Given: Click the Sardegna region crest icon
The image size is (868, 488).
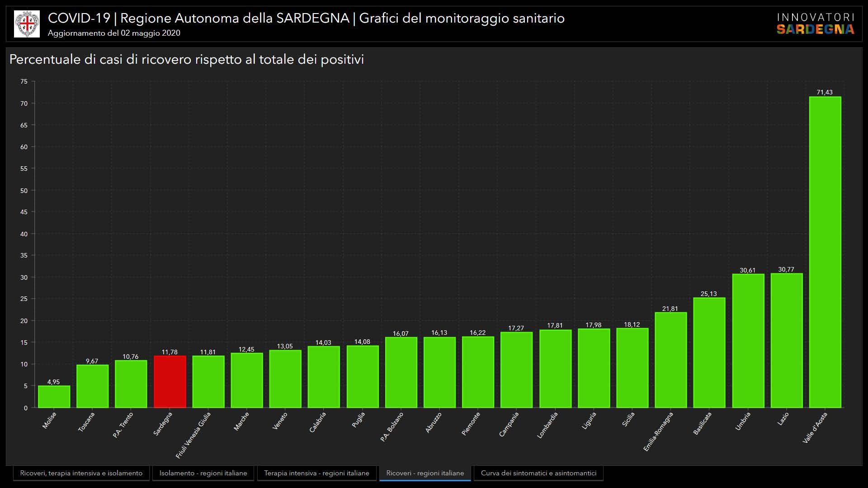Looking at the screenshot, I should coord(27,24).
